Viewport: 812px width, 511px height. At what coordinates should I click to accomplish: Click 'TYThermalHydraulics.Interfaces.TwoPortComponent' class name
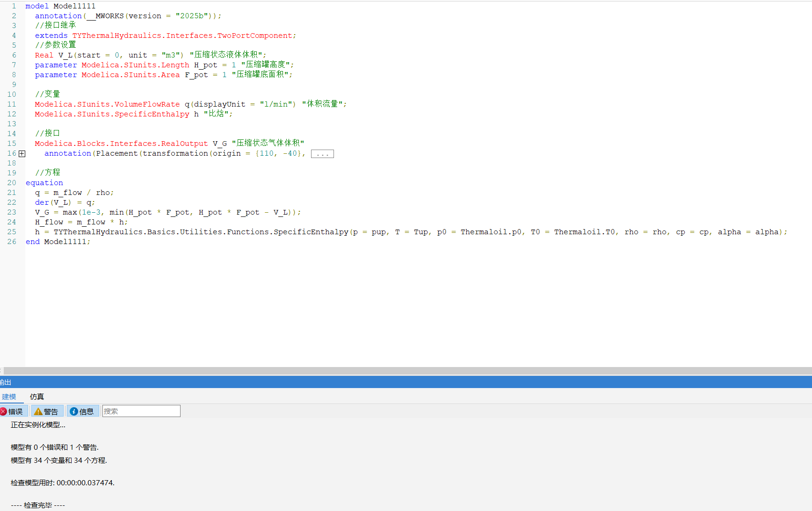tap(182, 36)
